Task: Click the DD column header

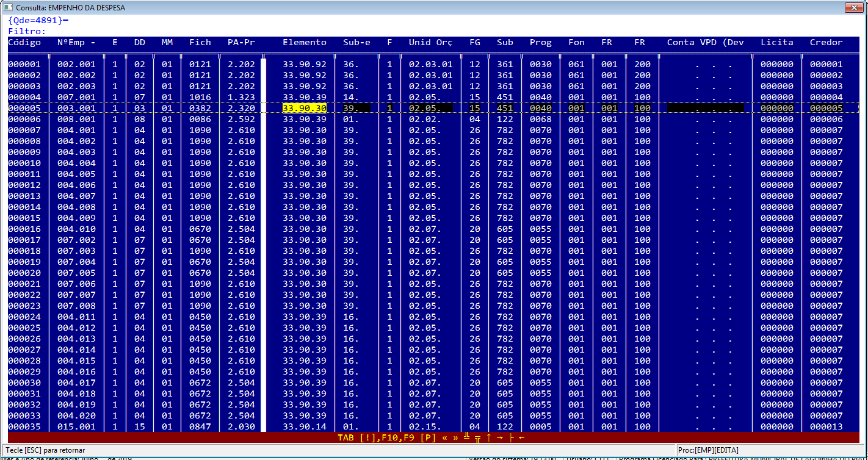Action: (140, 43)
